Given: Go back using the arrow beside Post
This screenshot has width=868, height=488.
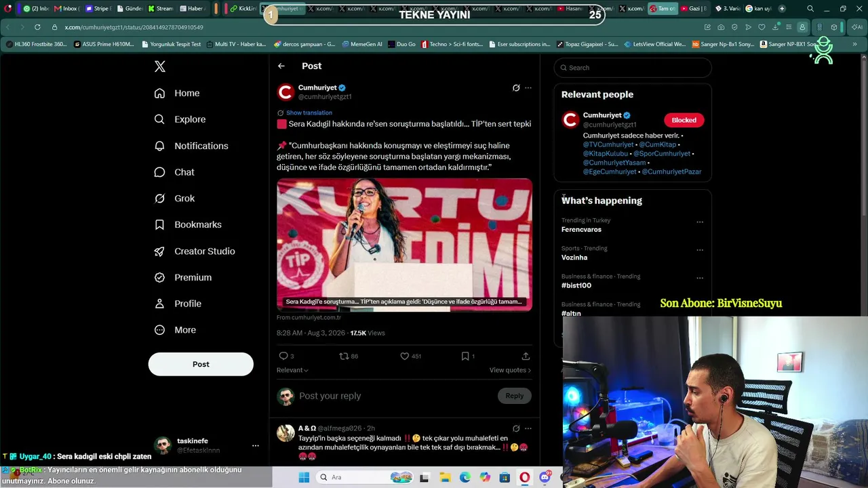Looking at the screenshot, I should 281,66.
